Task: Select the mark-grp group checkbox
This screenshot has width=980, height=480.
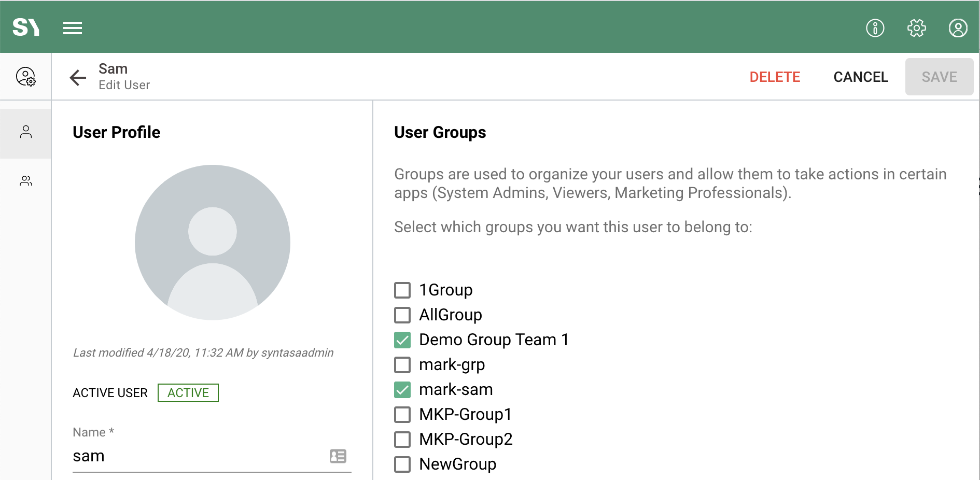Action: 402,365
